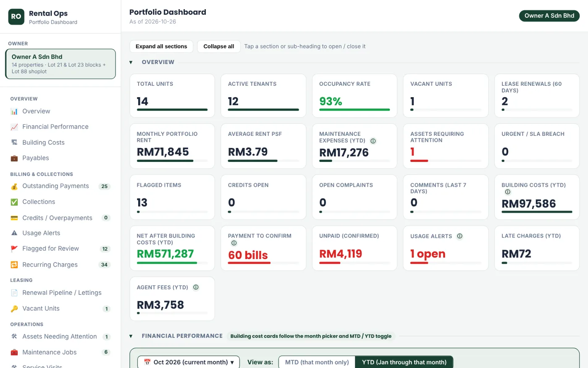Open Overview in the sidebar
588x368 pixels.
(60, 111)
